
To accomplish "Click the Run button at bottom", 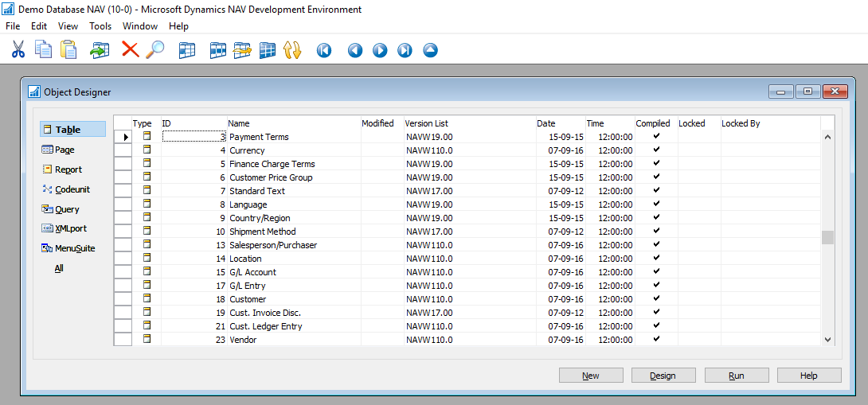I will pyautogui.click(x=737, y=375).
